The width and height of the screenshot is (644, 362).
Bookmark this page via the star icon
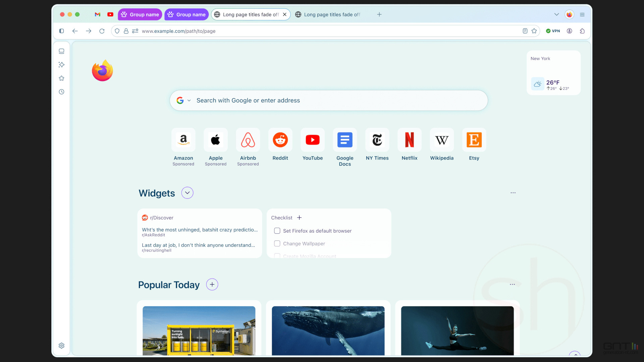(x=534, y=31)
